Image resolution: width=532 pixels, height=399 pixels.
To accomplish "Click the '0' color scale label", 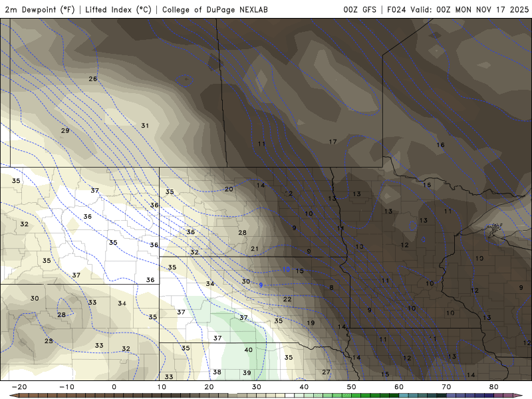I will (114, 387).
